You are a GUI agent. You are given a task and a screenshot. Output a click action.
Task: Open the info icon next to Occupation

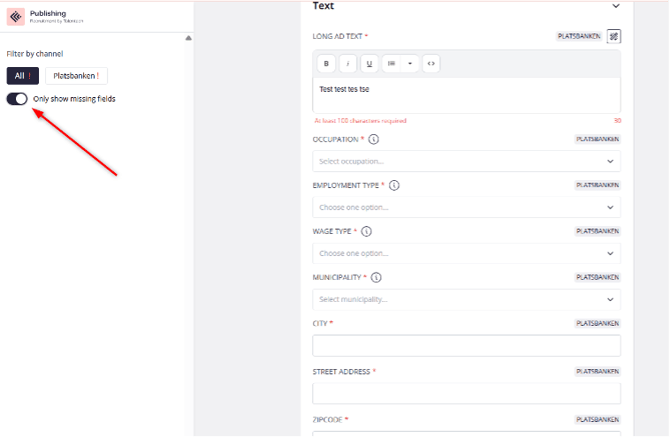374,140
